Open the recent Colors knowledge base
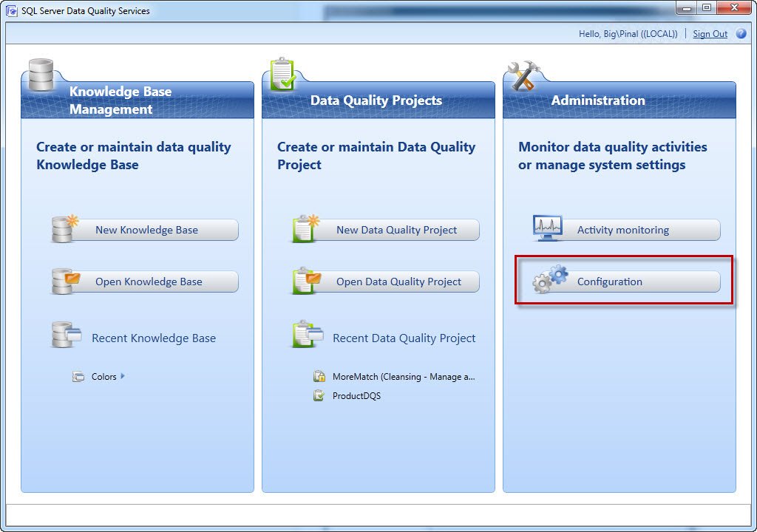The width and height of the screenshot is (757, 532). pyautogui.click(x=103, y=377)
